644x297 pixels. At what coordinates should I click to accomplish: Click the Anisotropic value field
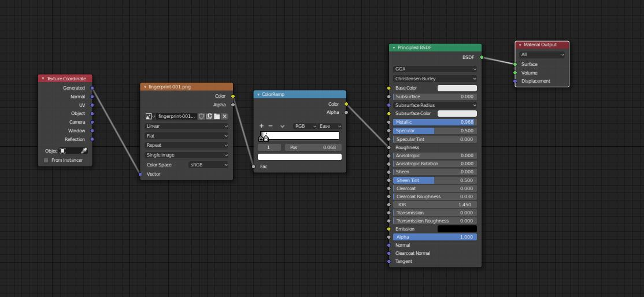tap(435, 155)
